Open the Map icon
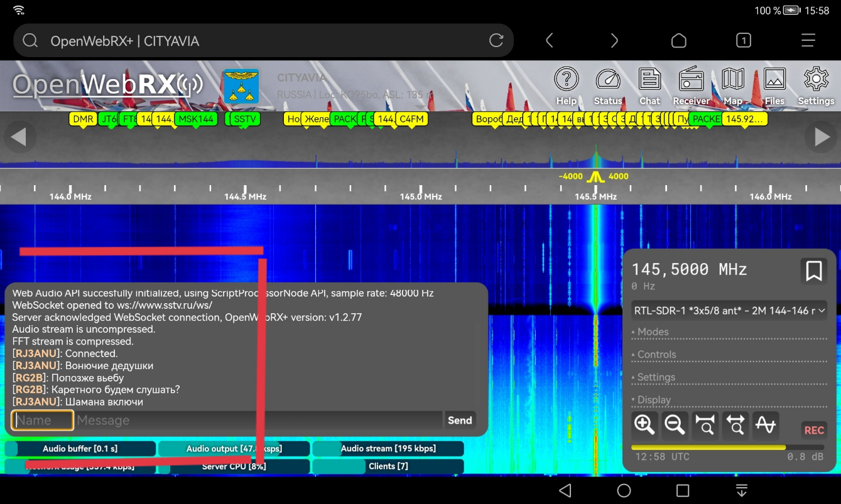Image resolution: width=841 pixels, height=504 pixels. 733,87
